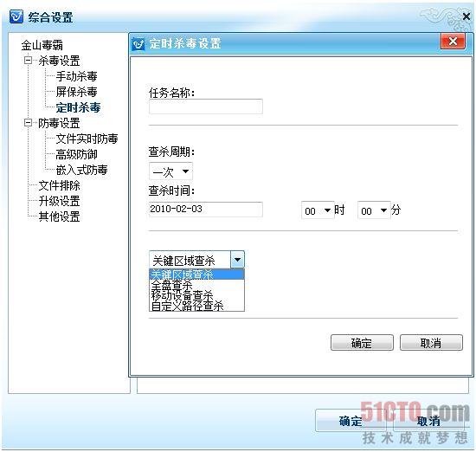Confirm with 确定 in 定时杀毒设置 dialog

coord(362,343)
